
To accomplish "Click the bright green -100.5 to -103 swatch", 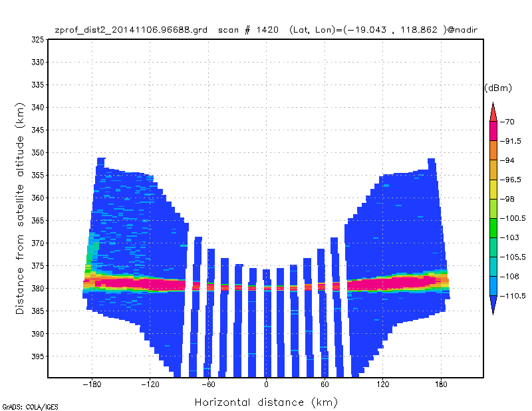I will point(493,227).
